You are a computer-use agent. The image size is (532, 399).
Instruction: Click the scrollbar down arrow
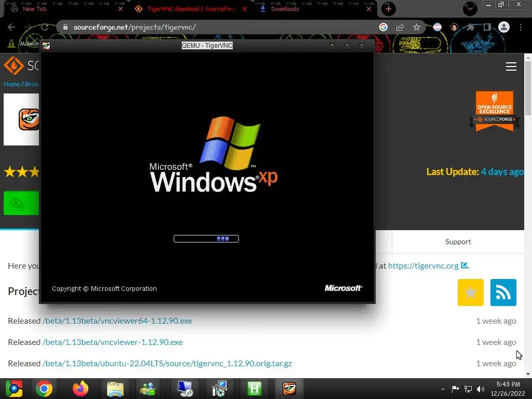(x=528, y=374)
